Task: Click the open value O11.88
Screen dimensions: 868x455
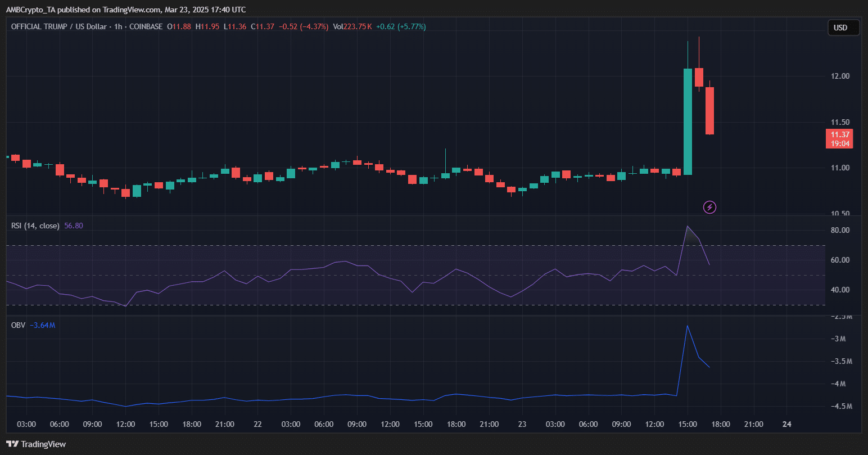Action: 179,26
